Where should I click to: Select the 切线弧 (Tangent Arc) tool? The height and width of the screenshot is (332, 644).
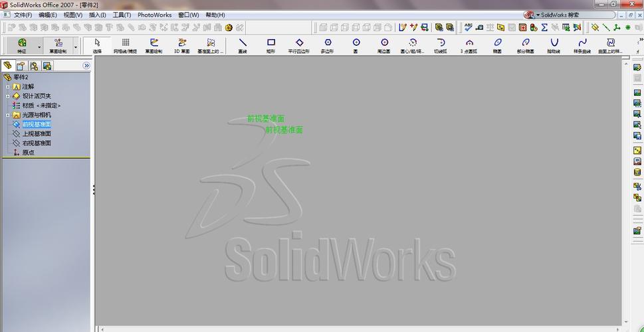[x=441, y=45]
